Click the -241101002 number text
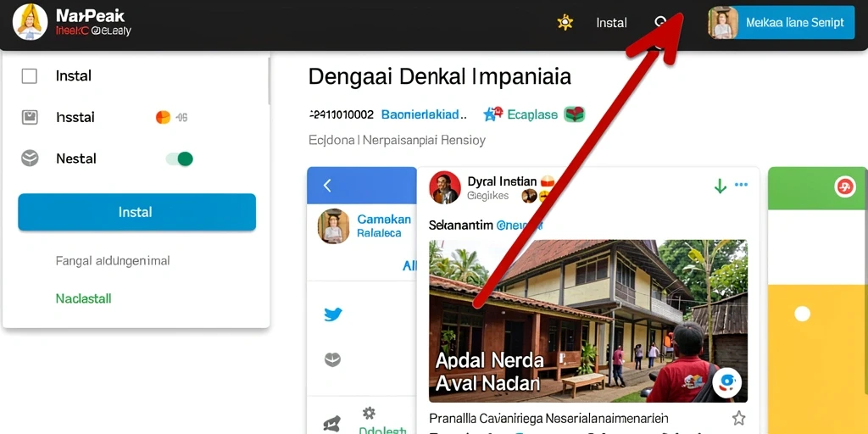This screenshot has width=868, height=434. pos(341,114)
